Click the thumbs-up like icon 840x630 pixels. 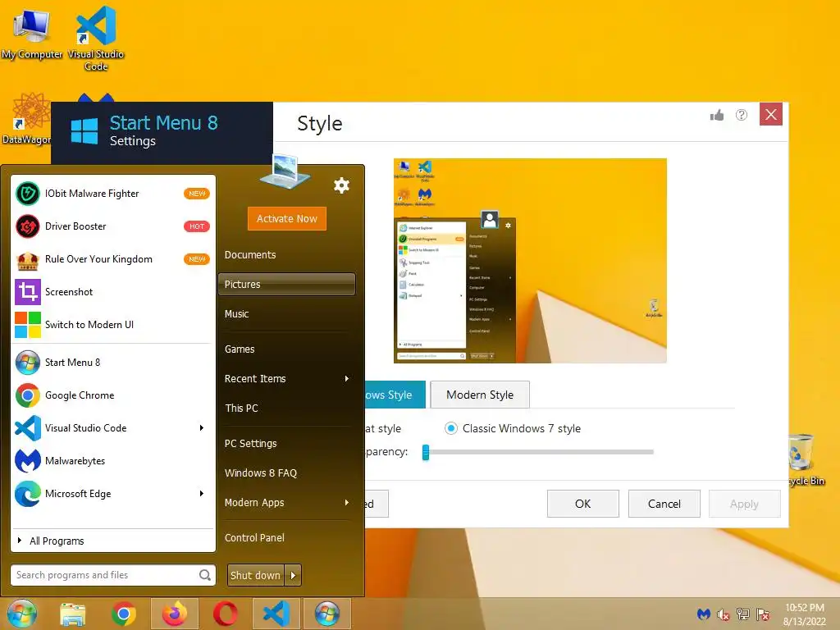pyautogui.click(x=717, y=115)
